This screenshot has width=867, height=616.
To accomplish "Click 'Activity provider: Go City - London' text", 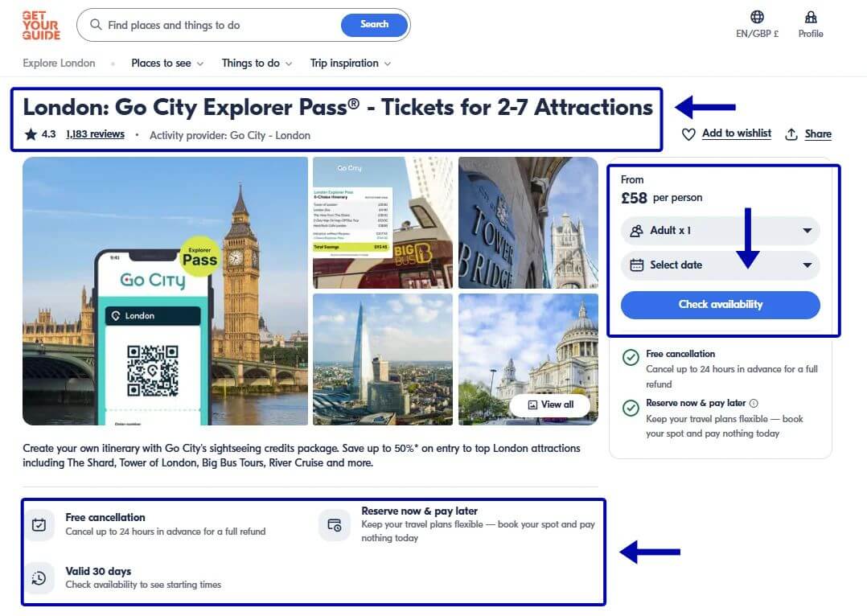I will (x=229, y=135).
